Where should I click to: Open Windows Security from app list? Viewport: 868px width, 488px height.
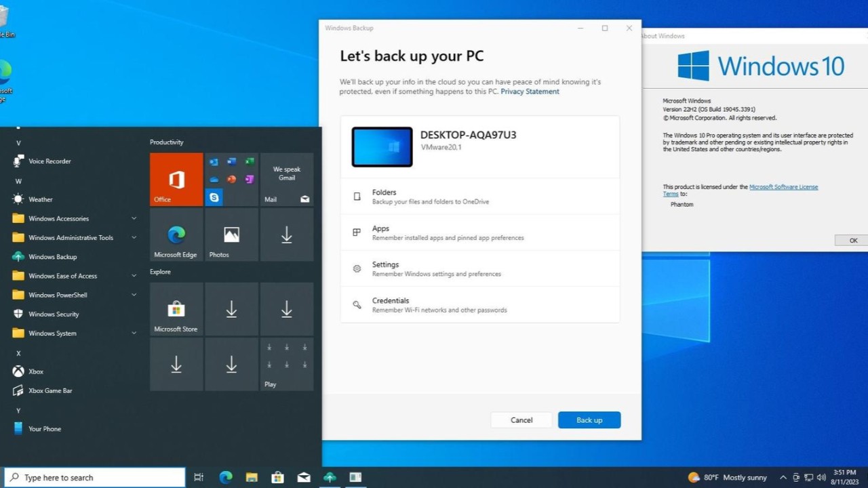pos(54,314)
